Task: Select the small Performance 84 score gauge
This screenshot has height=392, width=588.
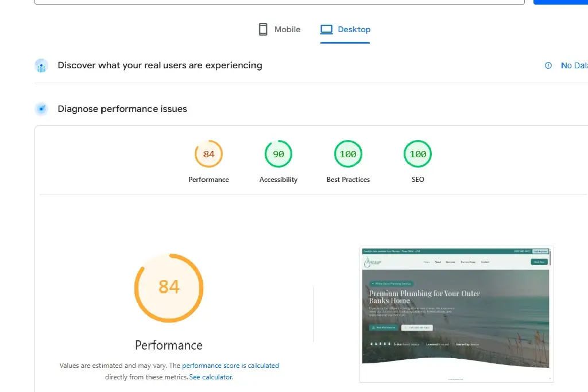Action: (x=208, y=154)
